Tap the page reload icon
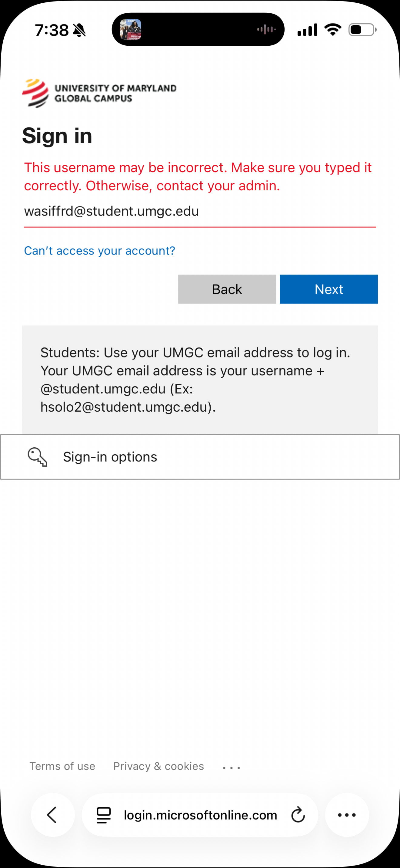Image resolution: width=400 pixels, height=868 pixels. coord(298,815)
